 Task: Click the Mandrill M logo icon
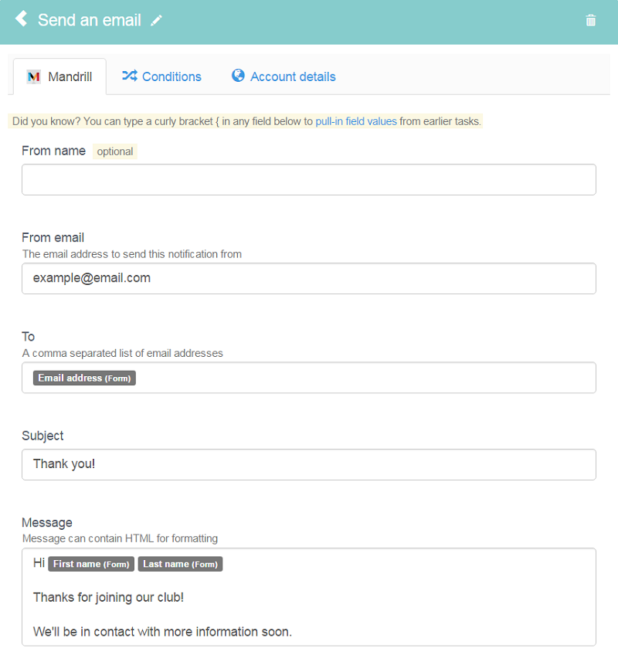34,76
